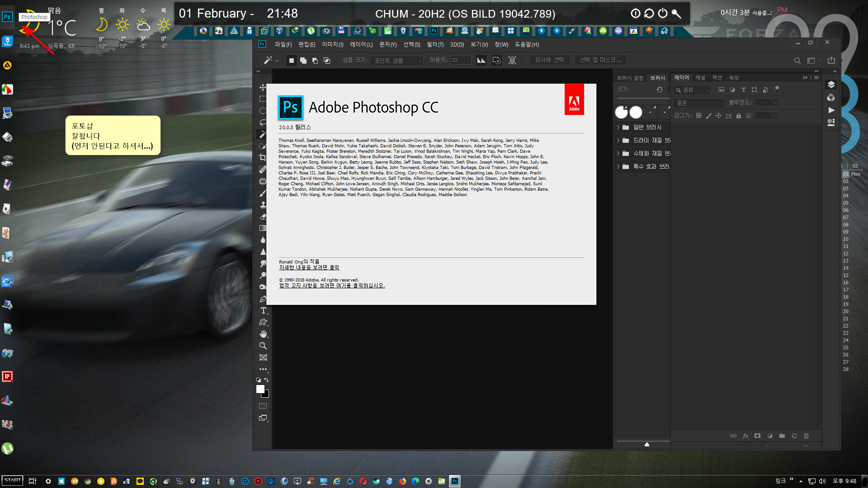Toggle Sample All Layers option

click(512, 60)
